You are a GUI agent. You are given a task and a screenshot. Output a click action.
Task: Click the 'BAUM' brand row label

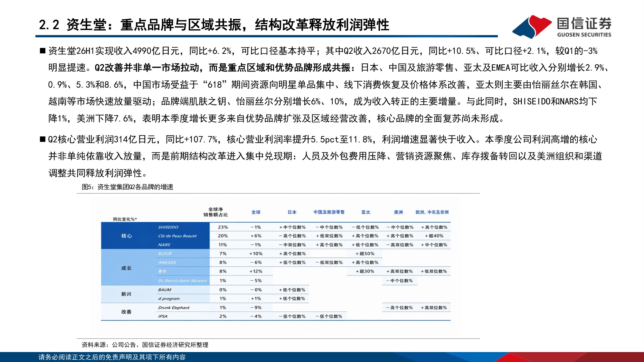[x=165, y=290]
